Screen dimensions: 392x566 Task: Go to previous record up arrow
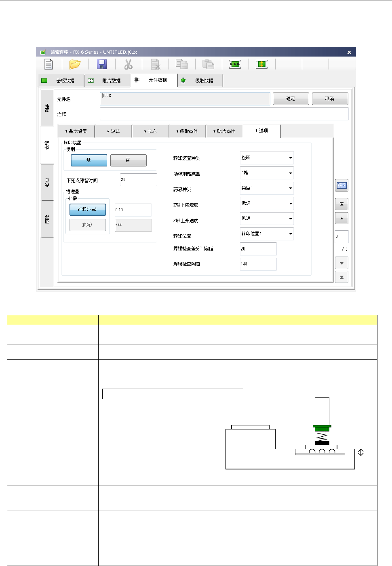click(x=341, y=219)
